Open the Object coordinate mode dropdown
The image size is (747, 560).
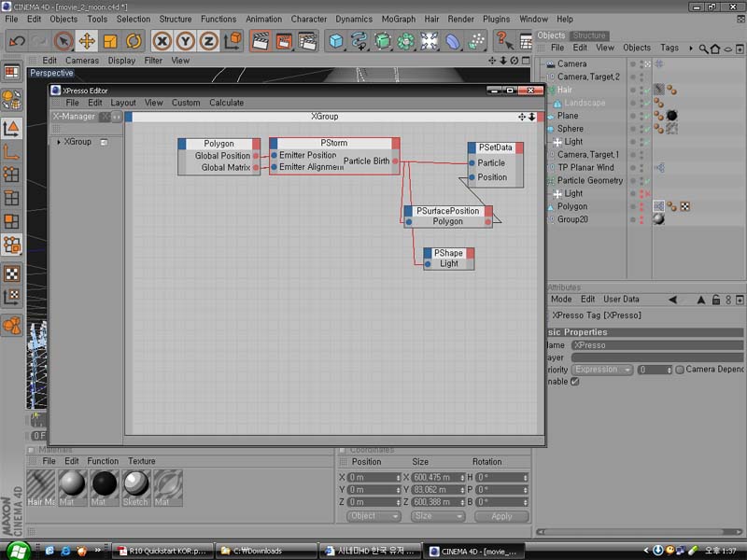pos(373,516)
